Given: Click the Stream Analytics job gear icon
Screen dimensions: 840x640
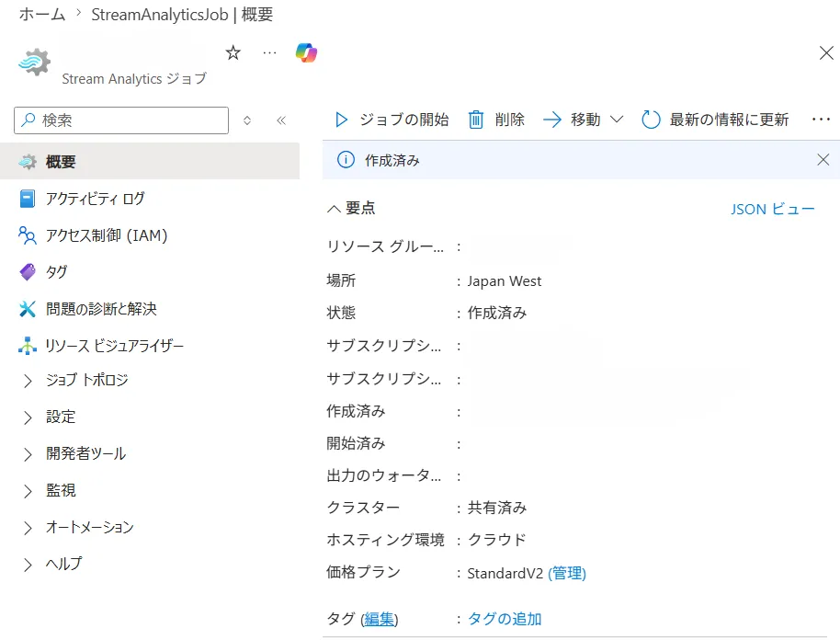Looking at the screenshot, I should 35,63.
